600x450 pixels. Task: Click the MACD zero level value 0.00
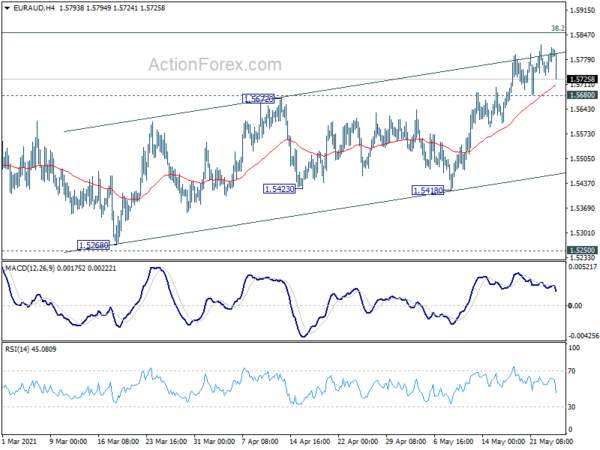click(575, 306)
